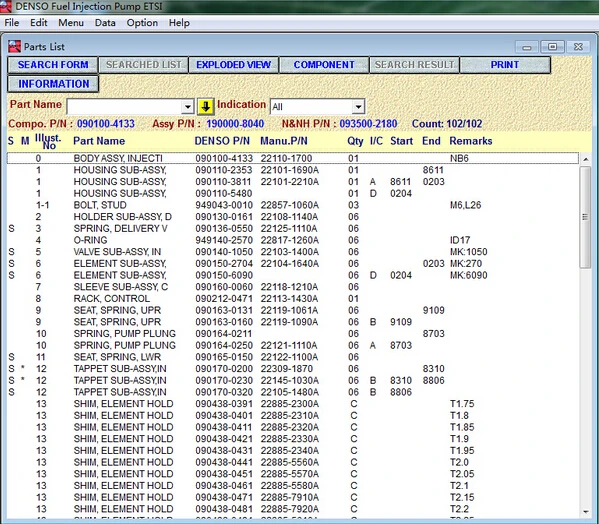
Task: Click the EXPLODED VIEW button
Action: tap(233, 65)
